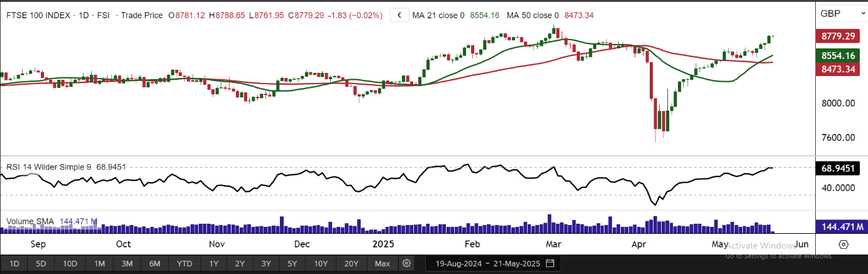
Task: Click the 144.471 M volume value tag
Action: click(840, 226)
